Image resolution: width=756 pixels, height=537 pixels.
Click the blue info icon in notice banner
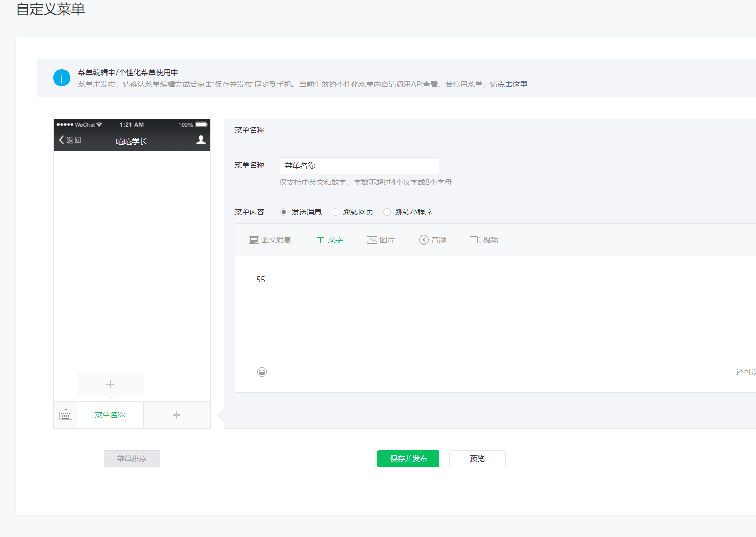click(x=62, y=78)
